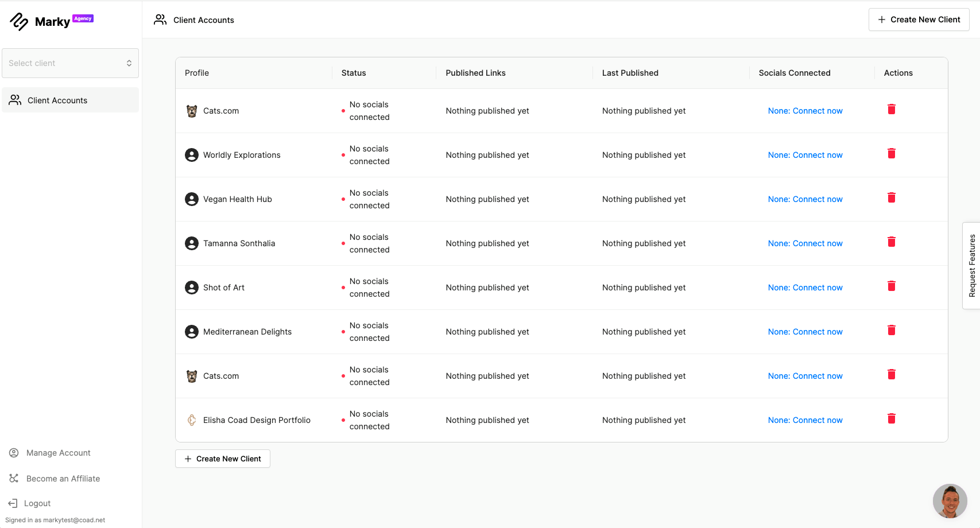Select the Mediterranean Delights profile row
This screenshot has height=528, width=980.
247,332
